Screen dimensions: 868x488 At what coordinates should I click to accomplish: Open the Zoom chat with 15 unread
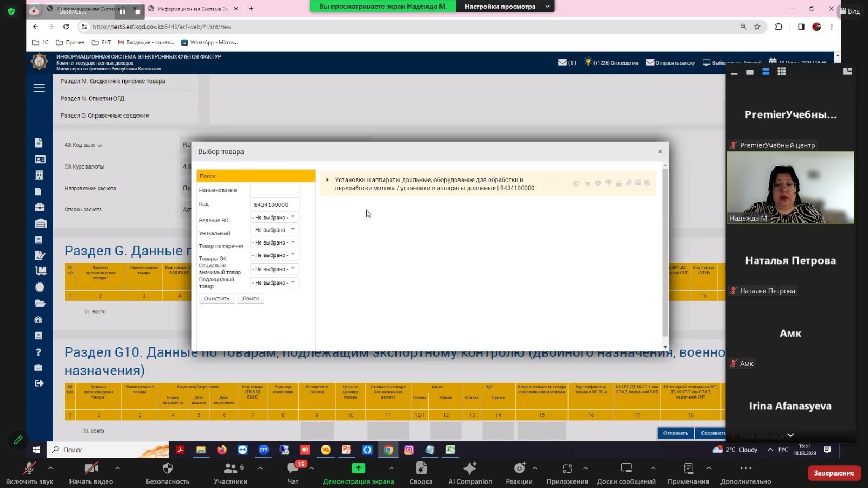293,473
